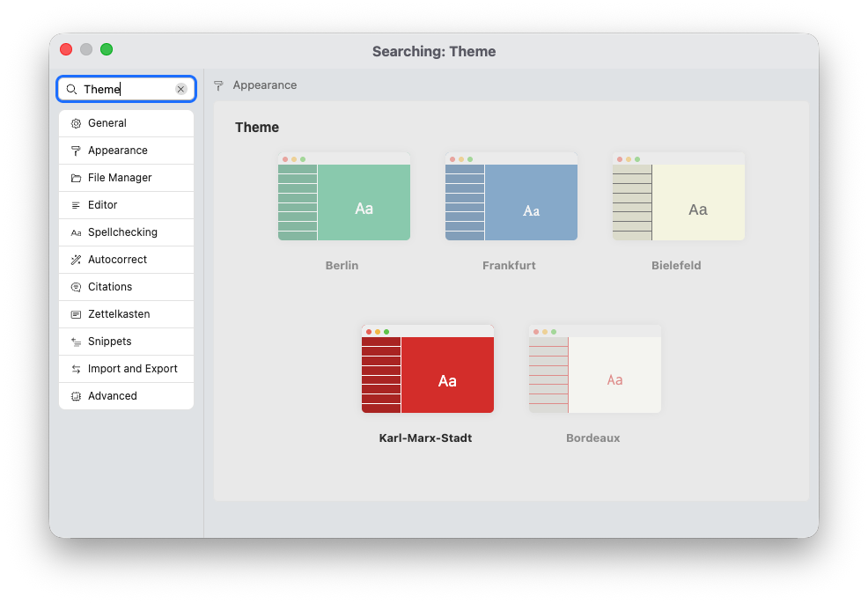
Task: Click the Zettelkasten card icon
Action: coord(76,314)
